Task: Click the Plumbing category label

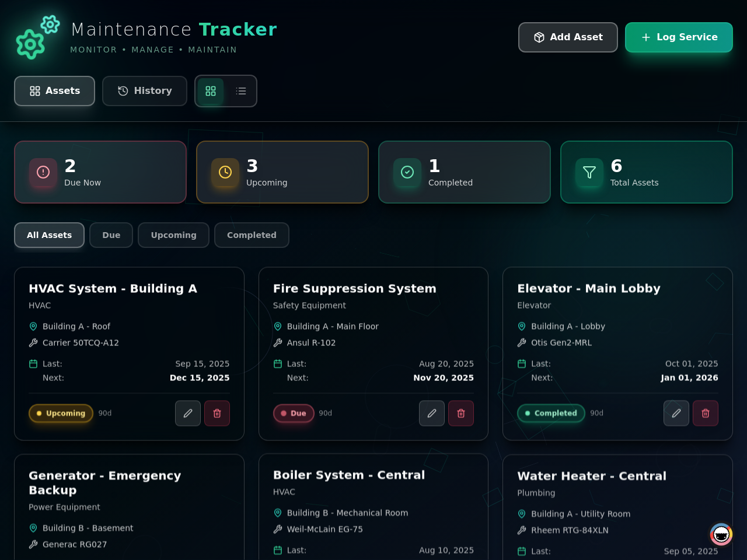Action: (536, 493)
